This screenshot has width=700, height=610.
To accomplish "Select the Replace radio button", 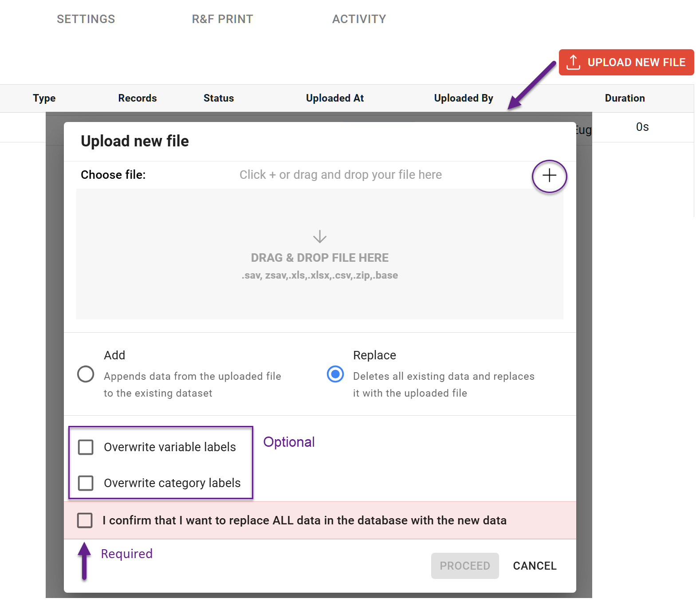I will [x=335, y=374].
